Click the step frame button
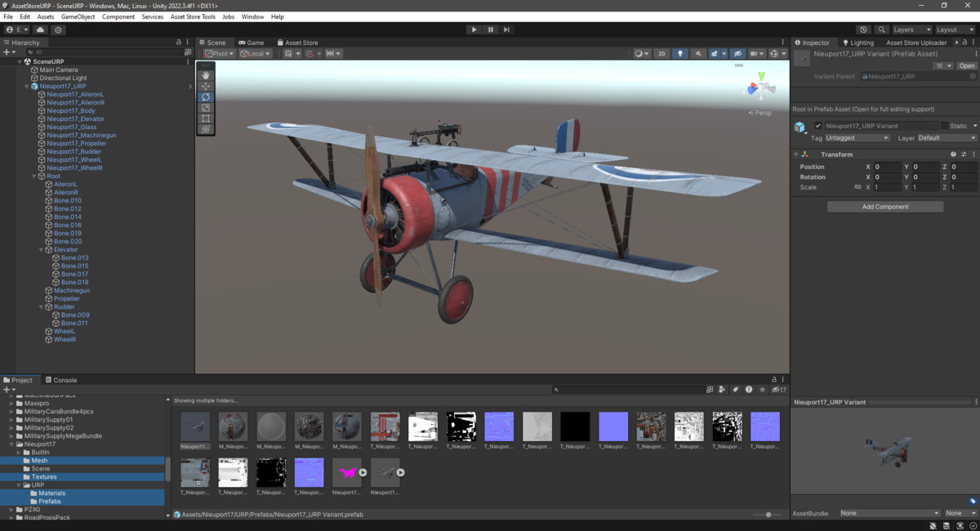 point(506,29)
